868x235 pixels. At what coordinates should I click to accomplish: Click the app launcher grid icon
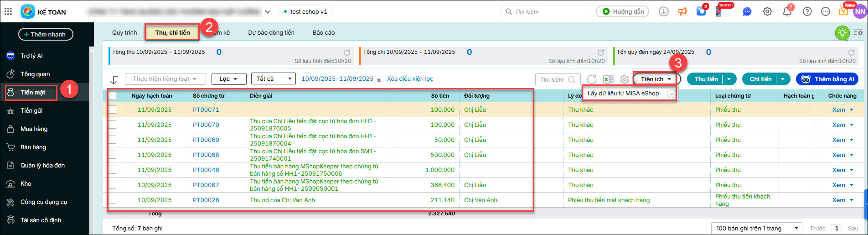[8, 12]
